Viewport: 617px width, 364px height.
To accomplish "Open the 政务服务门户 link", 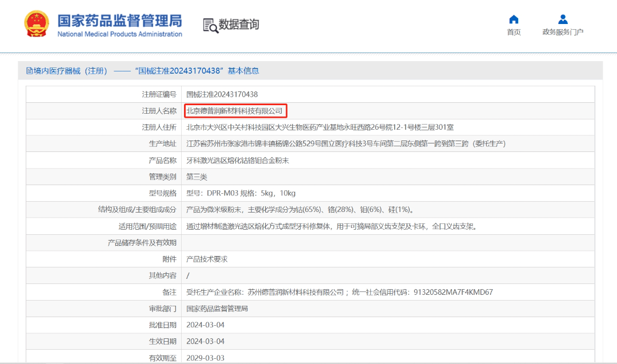I will click(x=563, y=32).
